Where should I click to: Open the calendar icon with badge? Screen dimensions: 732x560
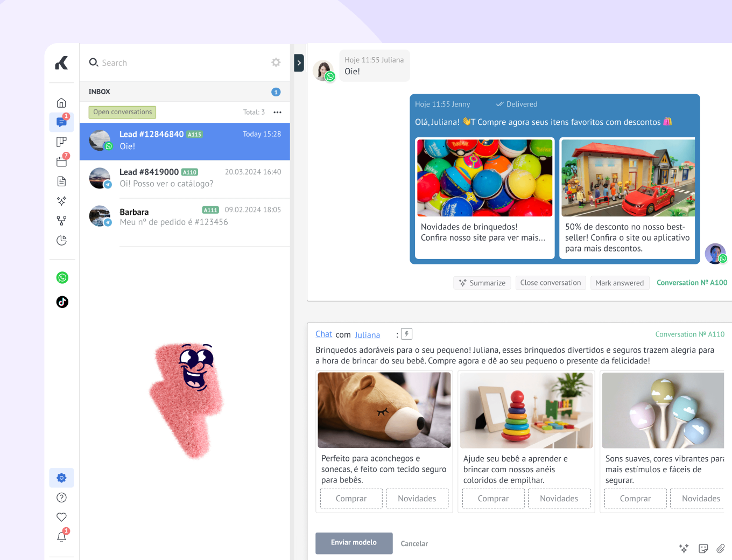pyautogui.click(x=61, y=162)
